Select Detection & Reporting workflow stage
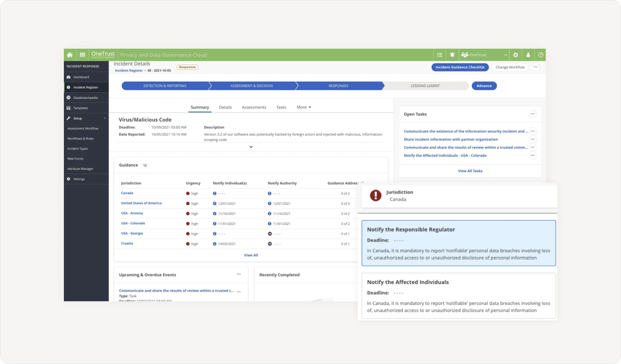Image resolution: width=621 pixels, height=364 pixels. (x=165, y=86)
